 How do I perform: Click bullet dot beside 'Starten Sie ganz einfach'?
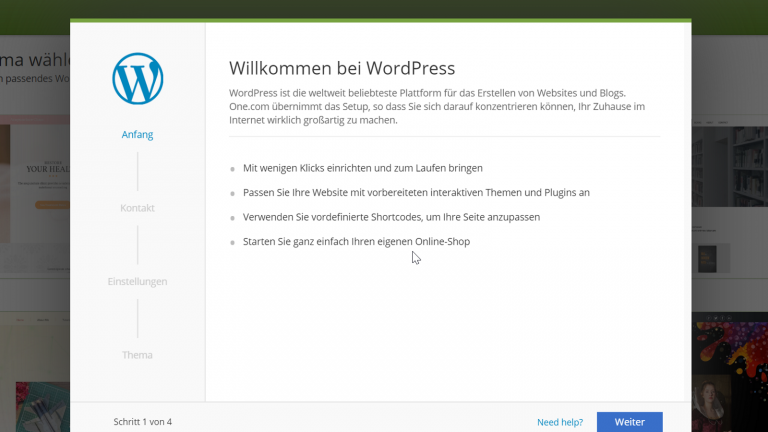tap(233, 242)
